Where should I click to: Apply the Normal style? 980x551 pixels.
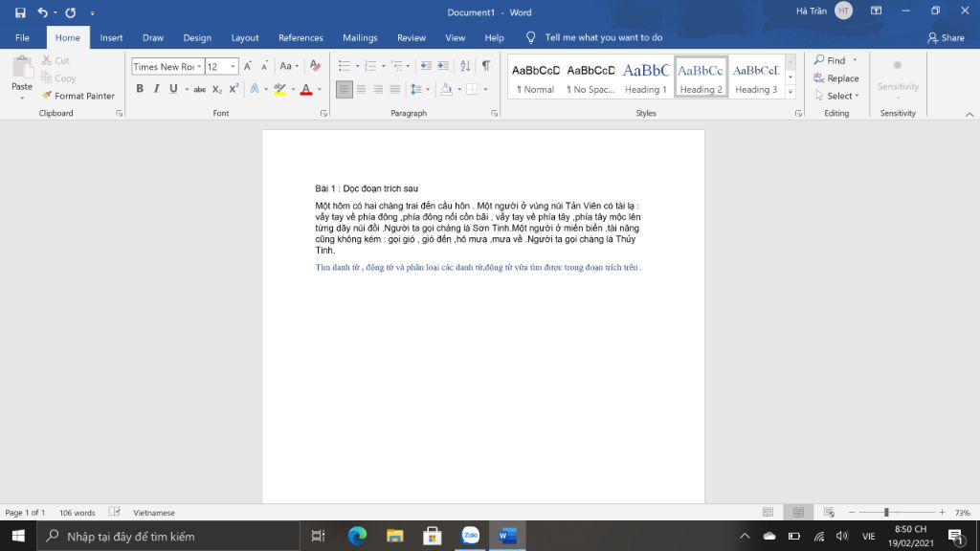536,77
